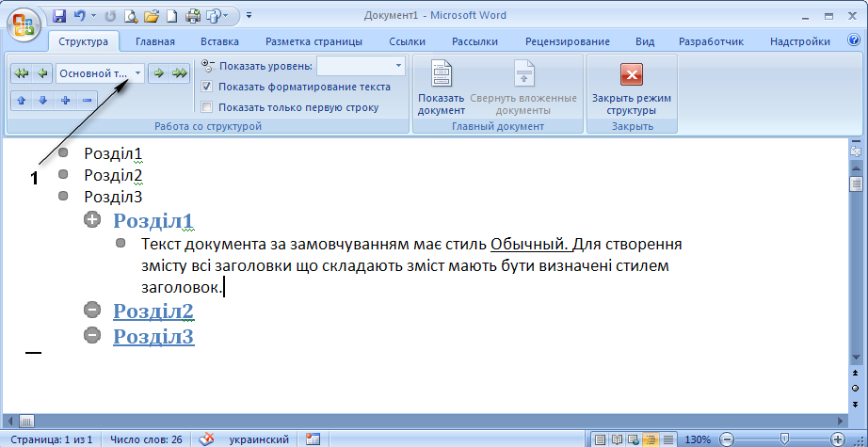
Task: Expand selected item with blue plus button
Action: pos(65,101)
